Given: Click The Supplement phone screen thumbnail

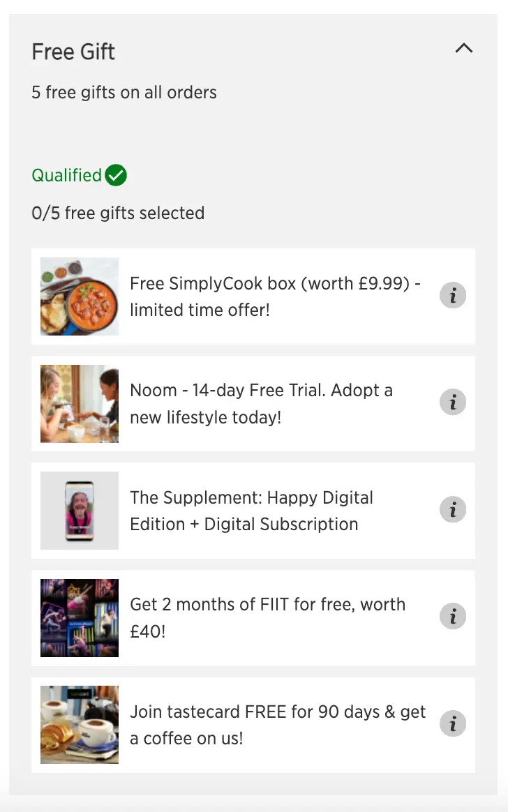Looking at the screenshot, I should (x=79, y=510).
